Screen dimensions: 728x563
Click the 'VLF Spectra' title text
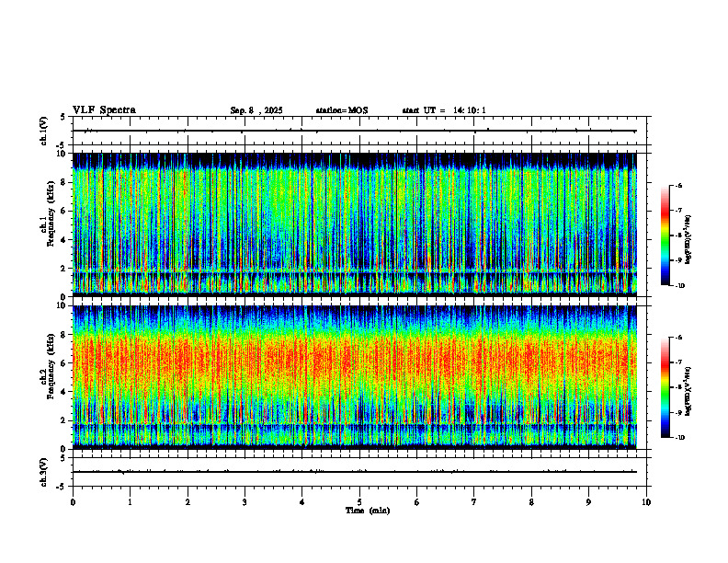tap(104, 110)
